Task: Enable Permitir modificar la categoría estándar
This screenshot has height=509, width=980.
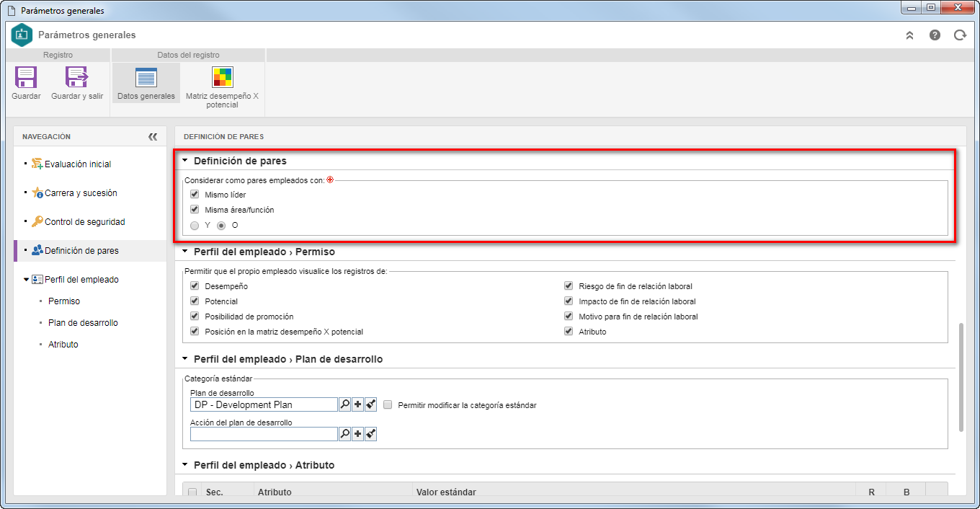Action: pos(388,405)
